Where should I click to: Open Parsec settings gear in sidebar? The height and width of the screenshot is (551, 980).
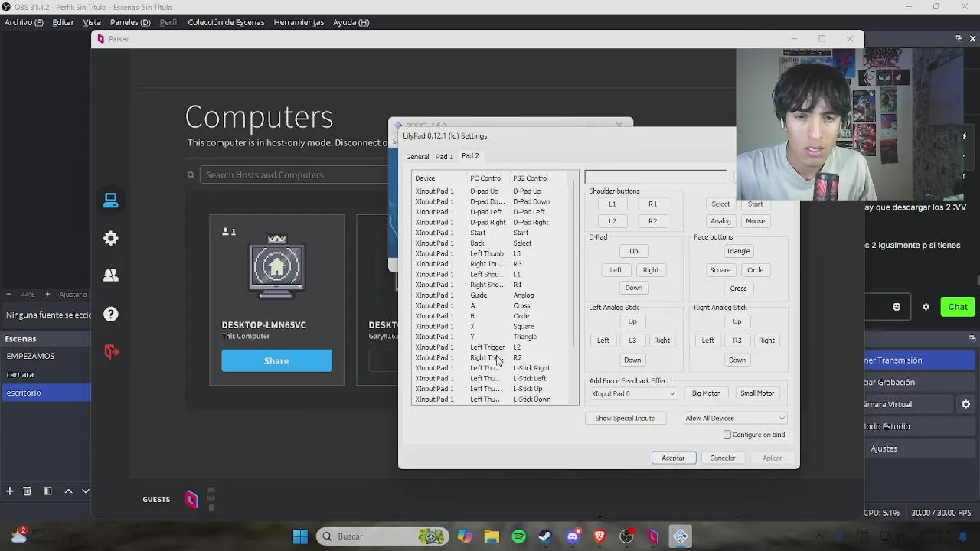(111, 238)
